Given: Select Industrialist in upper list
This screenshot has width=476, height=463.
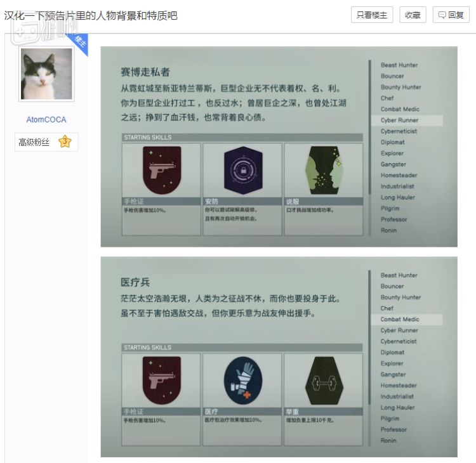Looking at the screenshot, I should coord(397,186).
